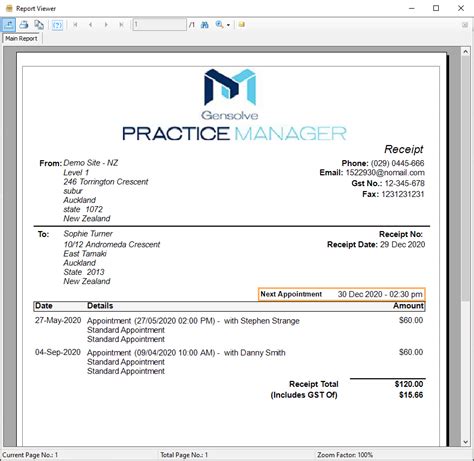Click the Export Report toolbar icon
This screenshot has height=461, width=474.
[8, 25]
